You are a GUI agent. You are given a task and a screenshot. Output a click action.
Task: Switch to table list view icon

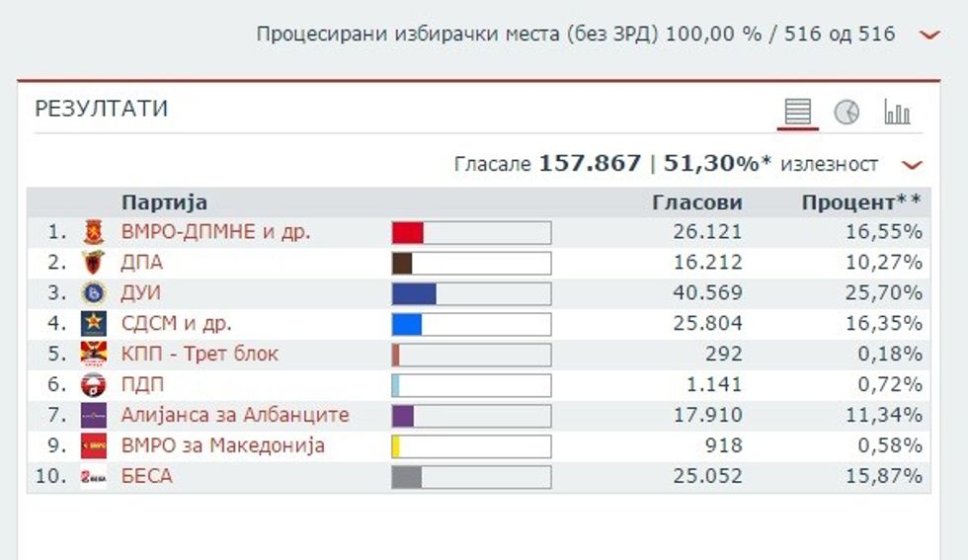797,112
